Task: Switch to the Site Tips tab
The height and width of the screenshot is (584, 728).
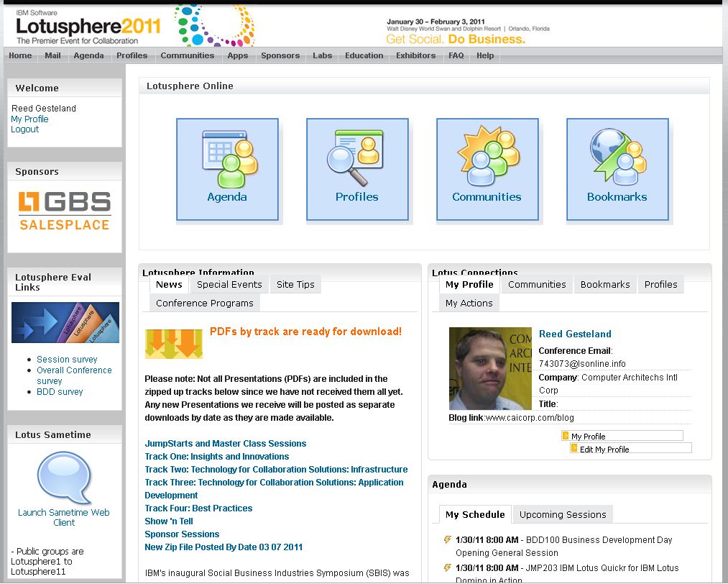Action: [x=296, y=284]
